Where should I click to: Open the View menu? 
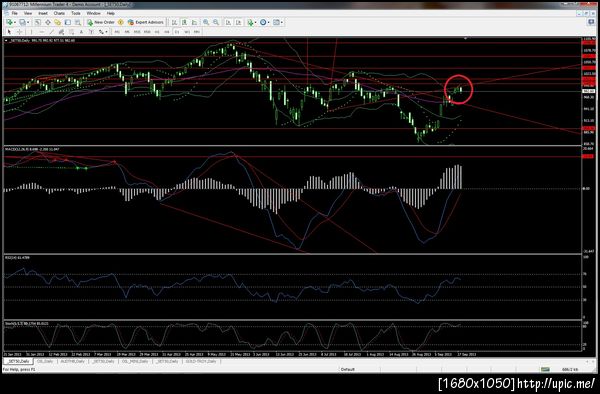[x=28, y=13]
